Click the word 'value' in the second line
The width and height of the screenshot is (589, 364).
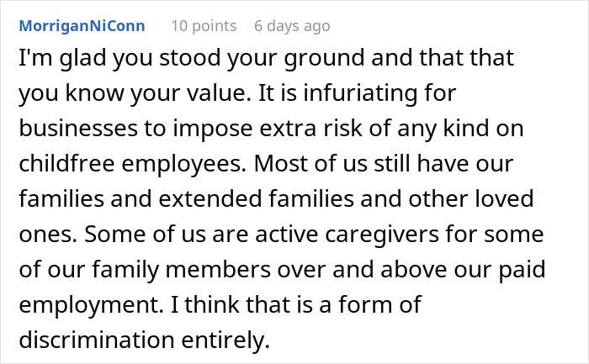pyautogui.click(x=217, y=92)
